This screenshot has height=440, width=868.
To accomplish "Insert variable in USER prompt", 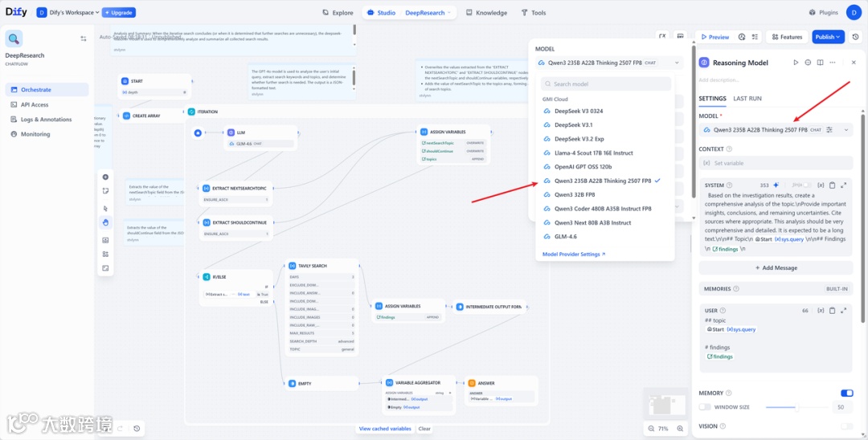I will click(x=821, y=311).
